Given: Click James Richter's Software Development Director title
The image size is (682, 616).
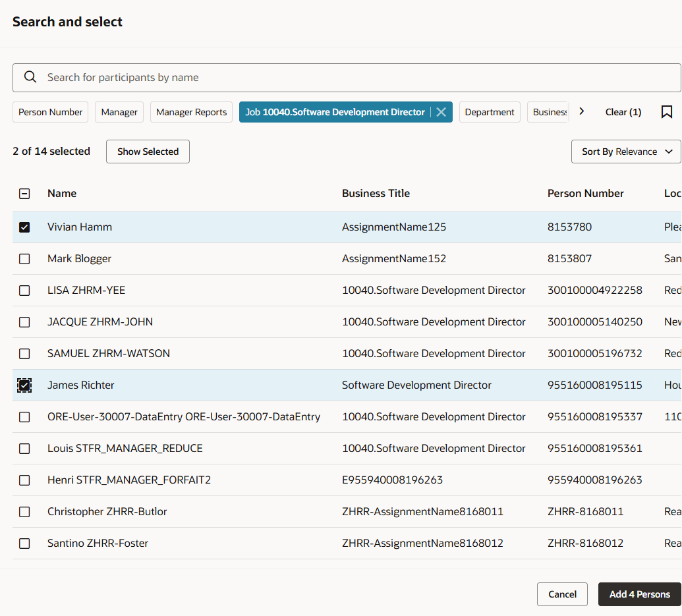Looking at the screenshot, I should coord(416,385).
